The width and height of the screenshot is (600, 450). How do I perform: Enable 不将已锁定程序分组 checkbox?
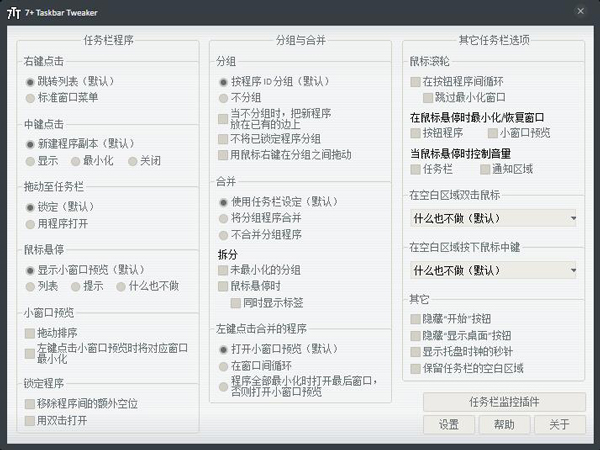point(223,139)
